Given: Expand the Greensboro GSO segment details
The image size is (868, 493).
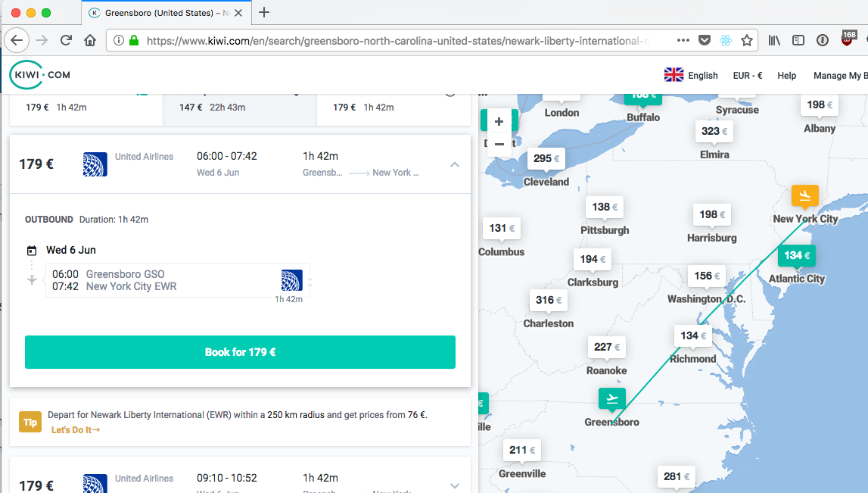Looking at the screenshot, I should click(x=310, y=282).
